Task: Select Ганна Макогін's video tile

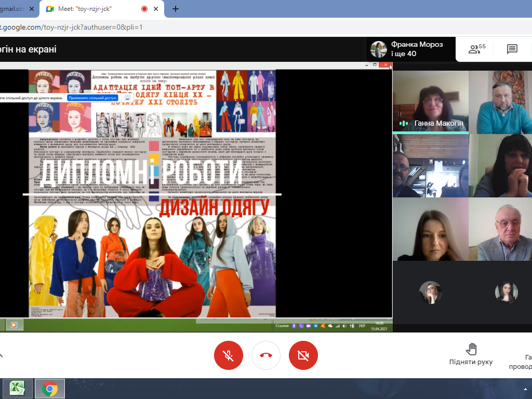Action: pos(430,102)
